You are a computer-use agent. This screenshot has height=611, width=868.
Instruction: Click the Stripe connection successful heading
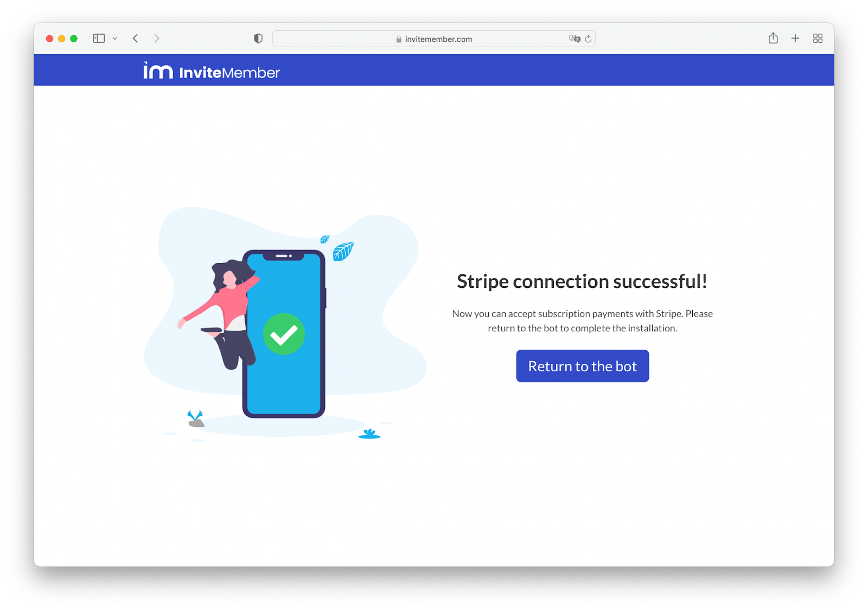point(582,281)
